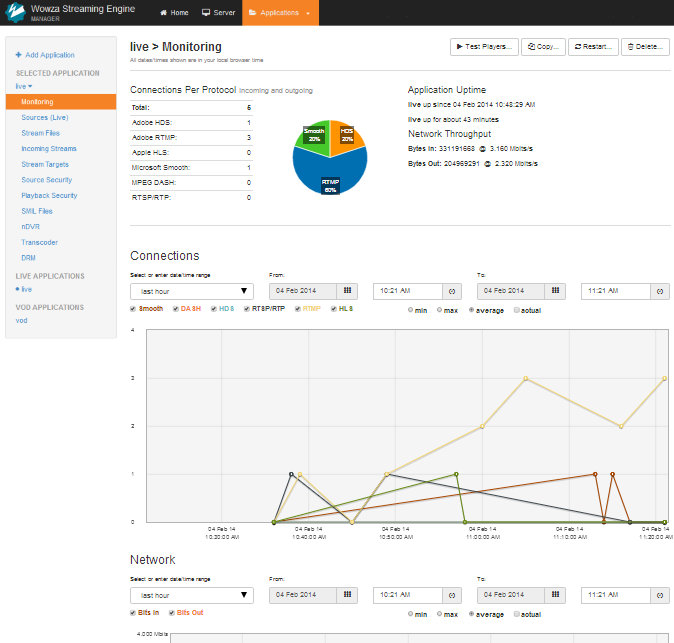674x643 pixels.
Task: Expand the selected application live dropdown
Action: [24, 86]
